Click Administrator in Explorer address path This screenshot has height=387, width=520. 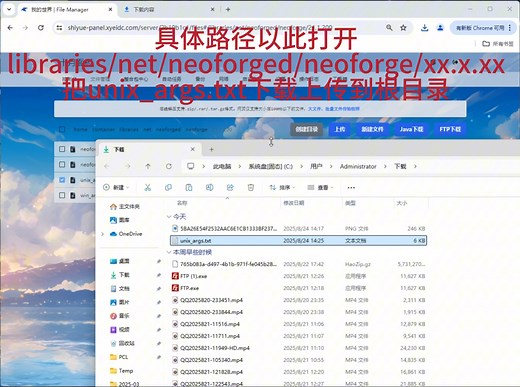[358, 166]
